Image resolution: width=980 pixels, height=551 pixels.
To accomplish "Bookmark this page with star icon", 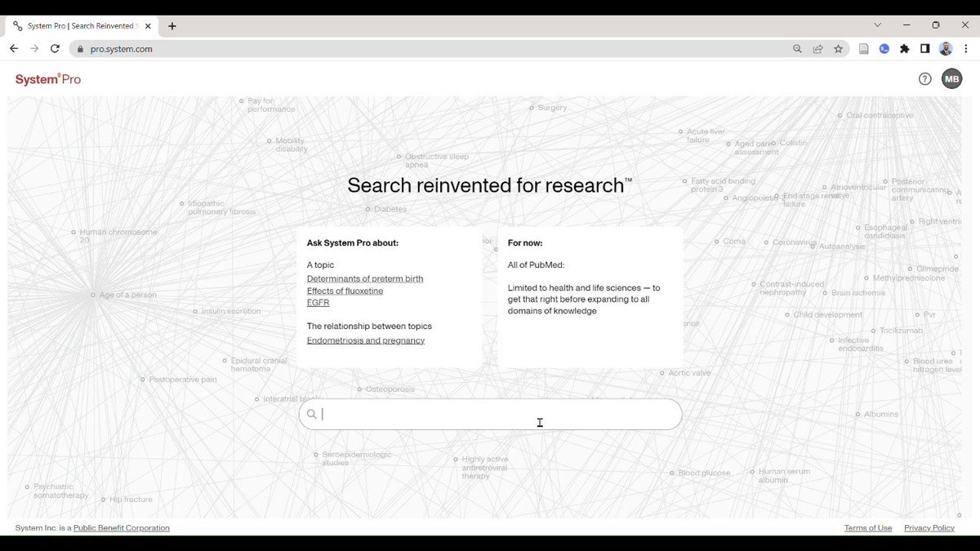I will coord(838,49).
